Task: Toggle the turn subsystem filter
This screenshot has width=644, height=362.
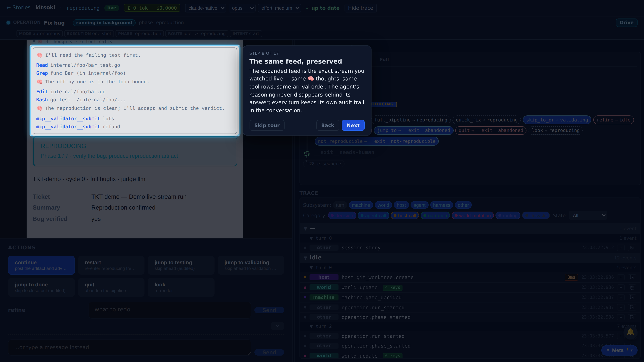Action: click(x=340, y=205)
